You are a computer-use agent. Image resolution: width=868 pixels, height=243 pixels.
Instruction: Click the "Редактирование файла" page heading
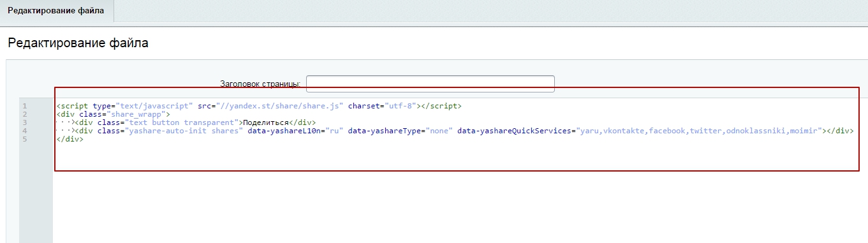pyautogui.click(x=78, y=44)
